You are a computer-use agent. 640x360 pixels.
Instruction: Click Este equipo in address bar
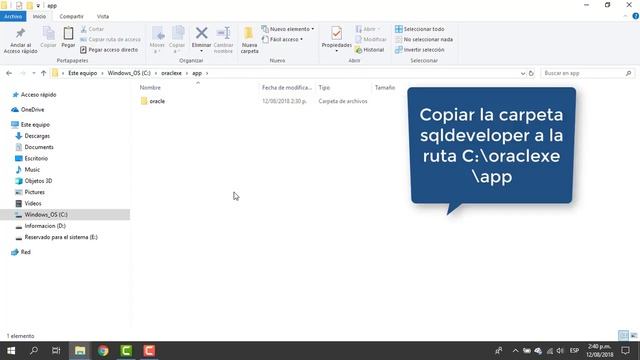(x=82, y=73)
